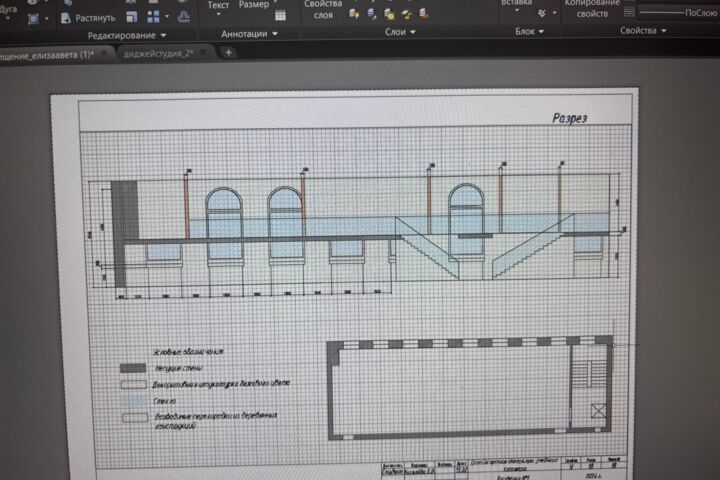Click the first layer icon with yellow bulb
Image resolution: width=720 pixels, height=480 pixels.
click(354, 14)
